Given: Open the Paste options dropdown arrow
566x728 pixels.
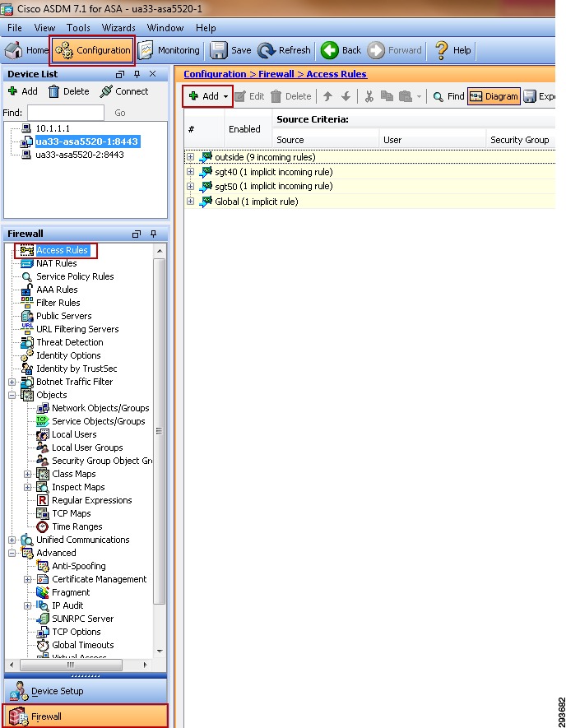Looking at the screenshot, I should click(419, 96).
